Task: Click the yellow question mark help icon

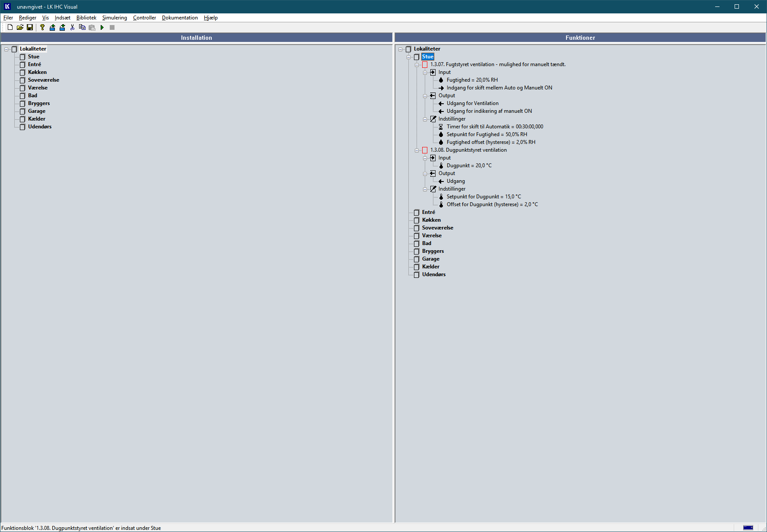Action: pyautogui.click(x=42, y=27)
